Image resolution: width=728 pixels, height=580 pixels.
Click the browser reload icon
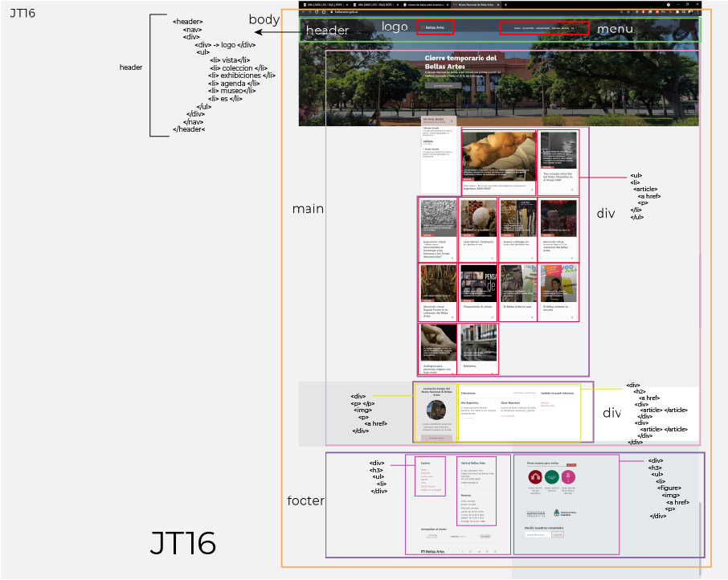[x=316, y=13]
